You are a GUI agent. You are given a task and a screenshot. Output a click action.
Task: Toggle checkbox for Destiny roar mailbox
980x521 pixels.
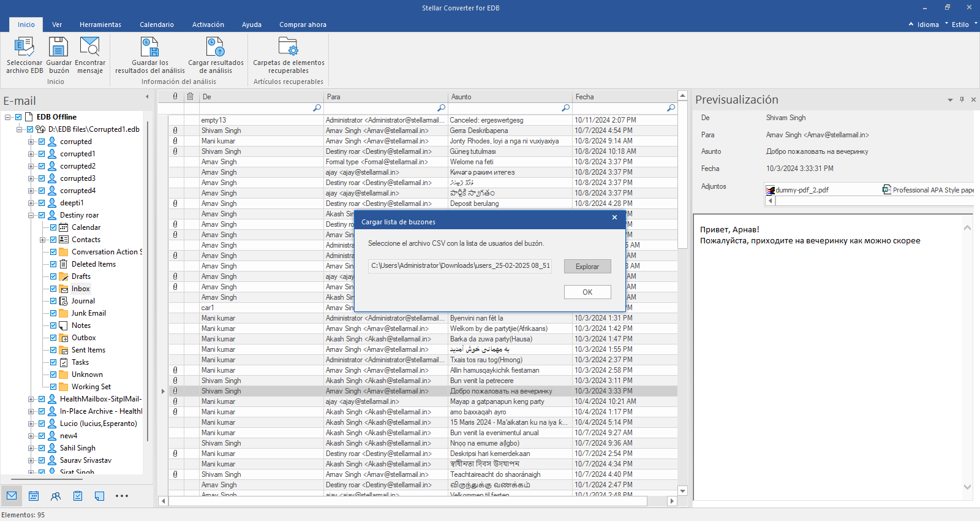42,215
